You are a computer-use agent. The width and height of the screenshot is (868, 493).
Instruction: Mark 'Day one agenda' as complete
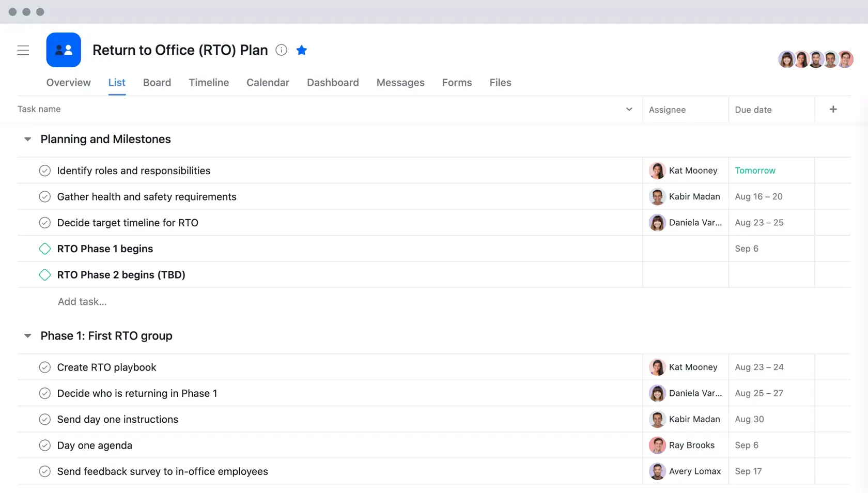click(x=44, y=445)
